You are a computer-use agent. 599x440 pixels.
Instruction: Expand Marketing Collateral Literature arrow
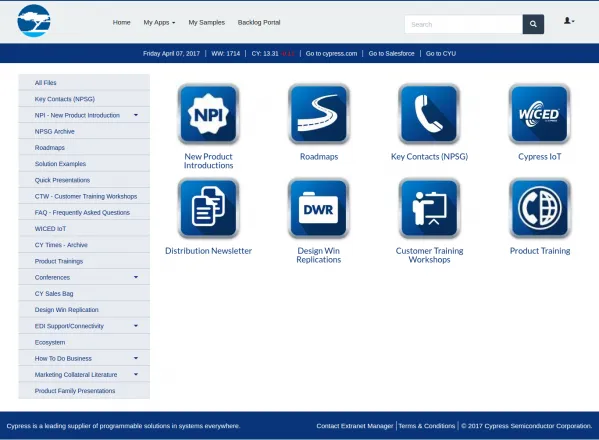click(x=136, y=374)
